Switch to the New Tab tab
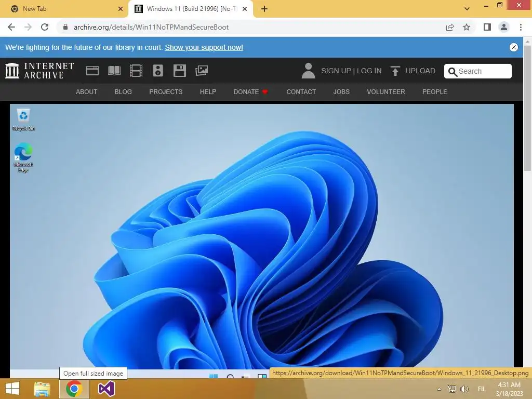 tap(64, 9)
